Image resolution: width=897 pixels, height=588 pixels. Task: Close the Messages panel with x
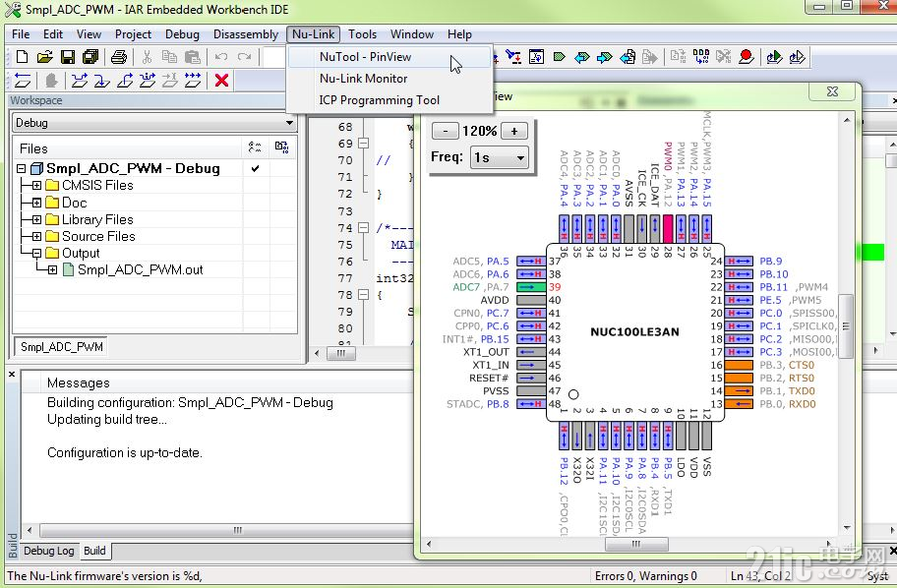[12, 374]
